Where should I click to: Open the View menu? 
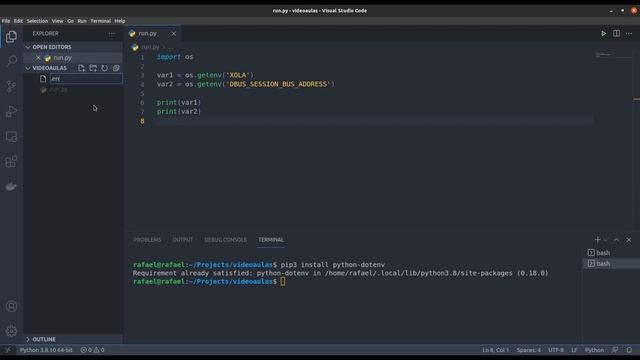58,21
